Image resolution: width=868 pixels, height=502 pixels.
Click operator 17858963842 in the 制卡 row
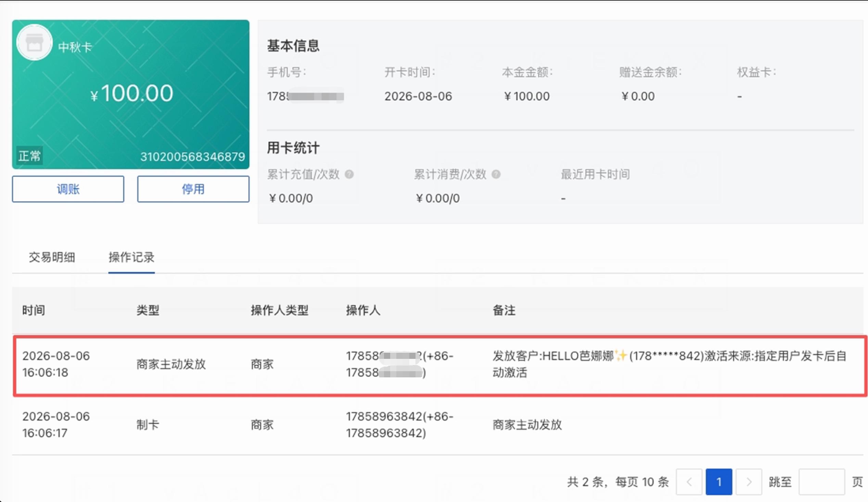[400, 425]
